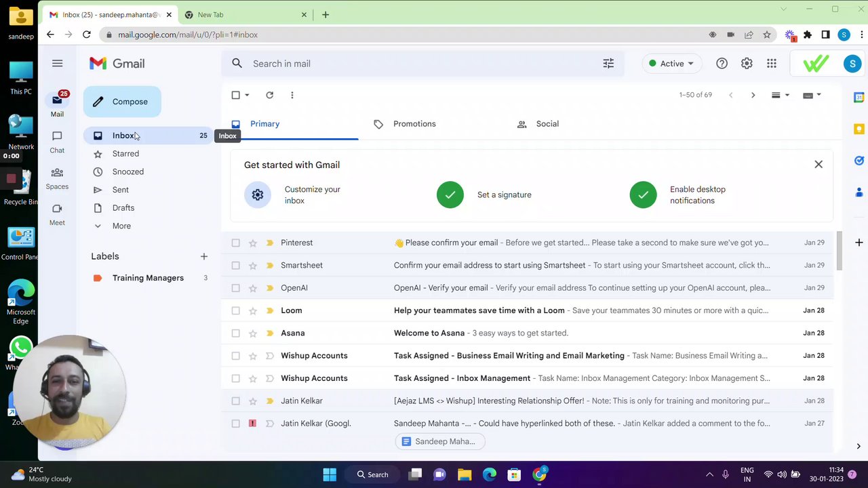Open the Support help icon

tap(722, 64)
